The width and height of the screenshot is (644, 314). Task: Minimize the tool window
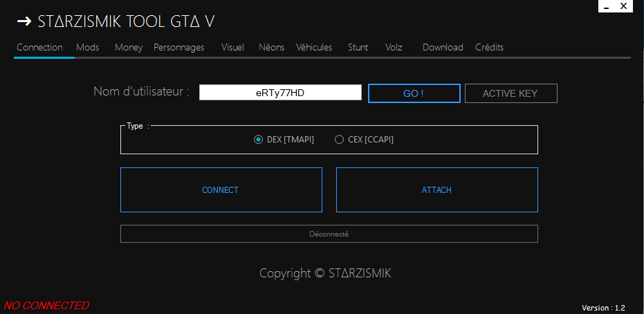coord(606,6)
